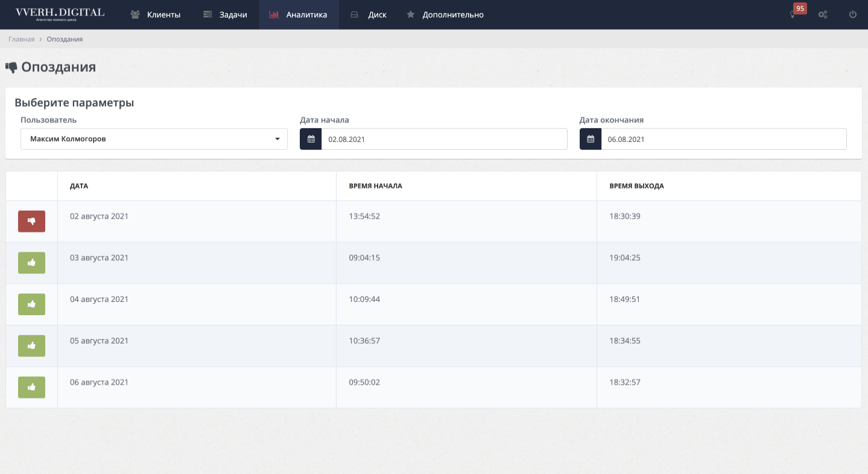The image size is (868, 474).
Task: Click start time 13:54:52
Action: tap(364, 216)
